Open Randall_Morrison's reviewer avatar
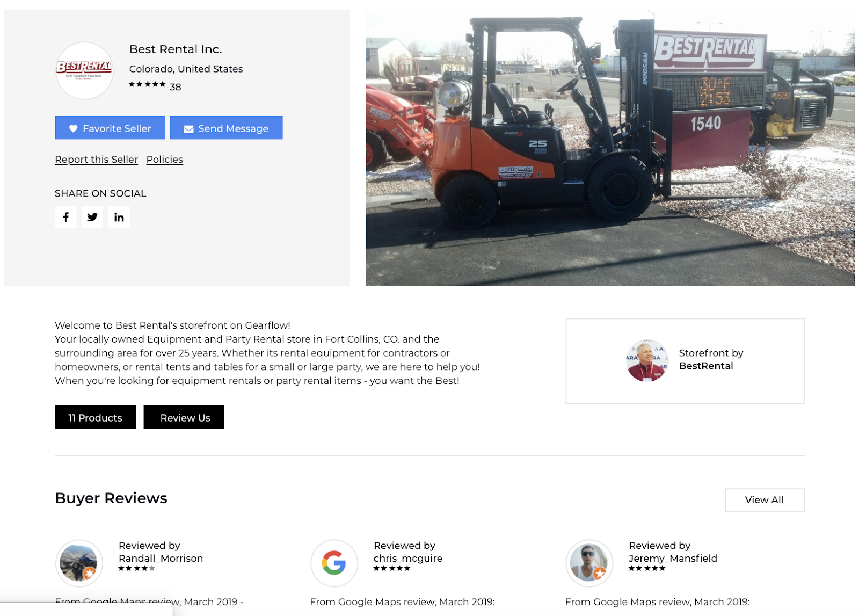The width and height of the screenshot is (859, 616). click(x=79, y=563)
